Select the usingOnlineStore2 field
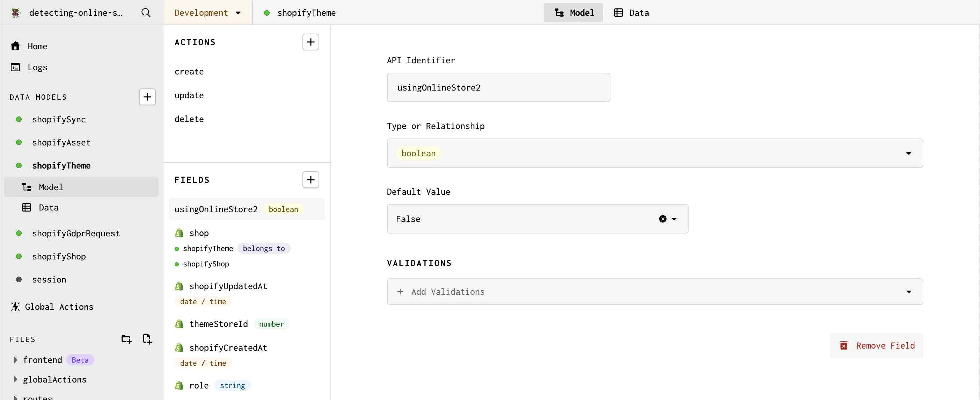 247,209
